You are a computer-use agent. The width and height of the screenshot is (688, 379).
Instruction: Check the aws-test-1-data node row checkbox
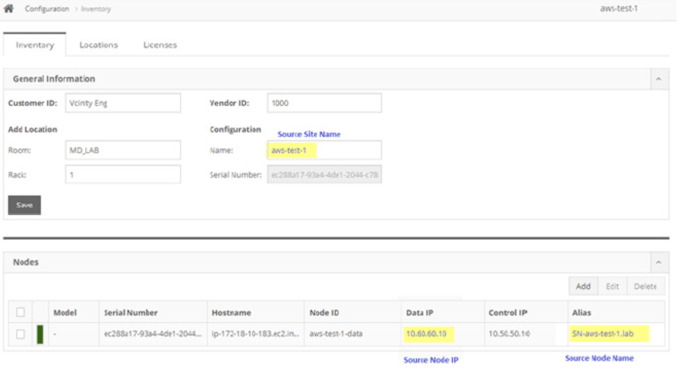(21, 334)
